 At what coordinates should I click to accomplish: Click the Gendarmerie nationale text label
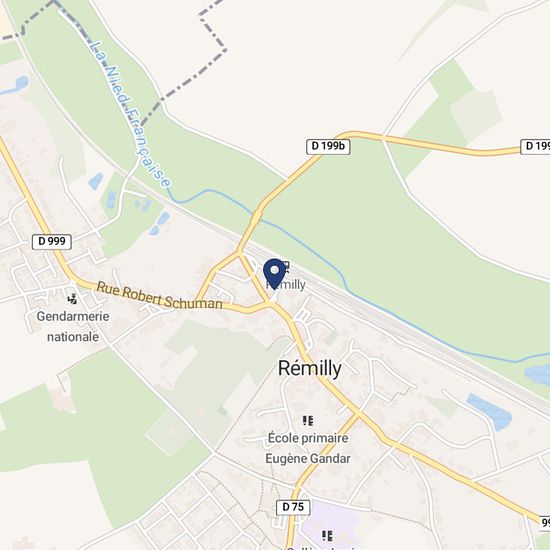pos(73,327)
